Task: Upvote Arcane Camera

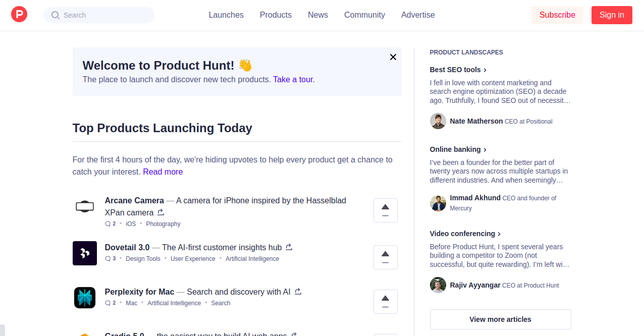Action: click(x=386, y=210)
